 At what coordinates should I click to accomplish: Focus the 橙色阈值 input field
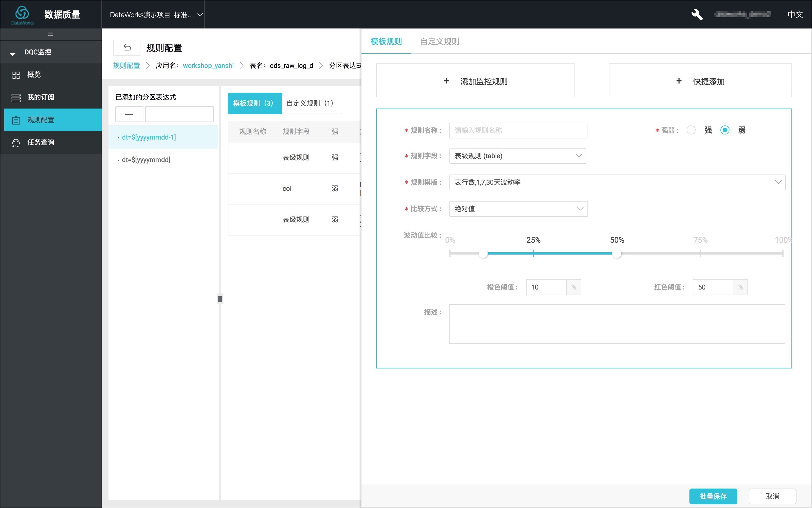tap(546, 287)
